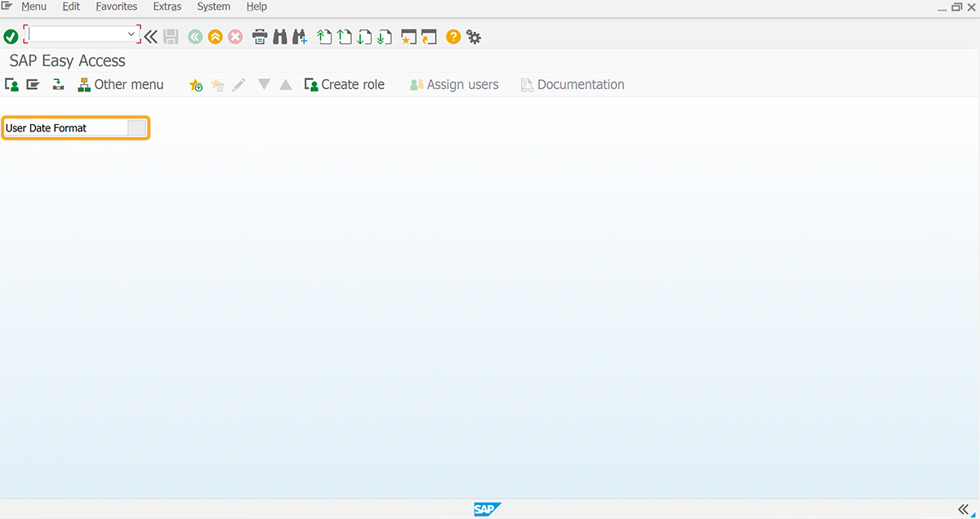
Task: Open the Favorites menu
Action: point(116,7)
